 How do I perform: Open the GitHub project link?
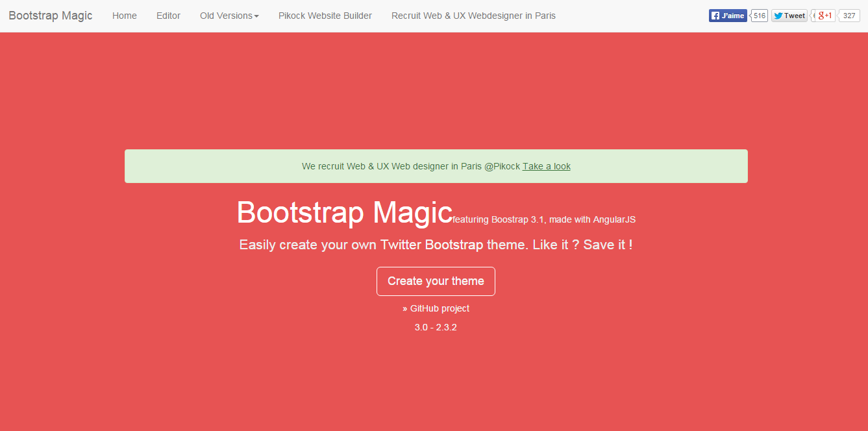click(440, 308)
